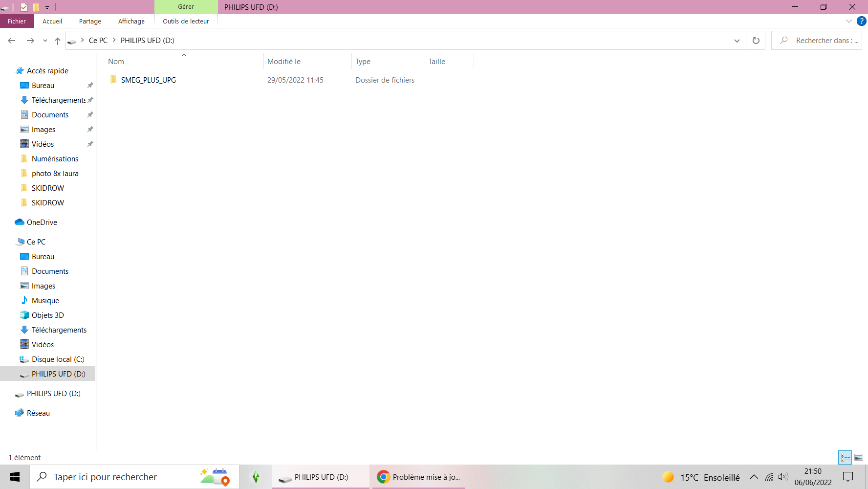Open recent locations dropdown arrow

[x=45, y=41]
